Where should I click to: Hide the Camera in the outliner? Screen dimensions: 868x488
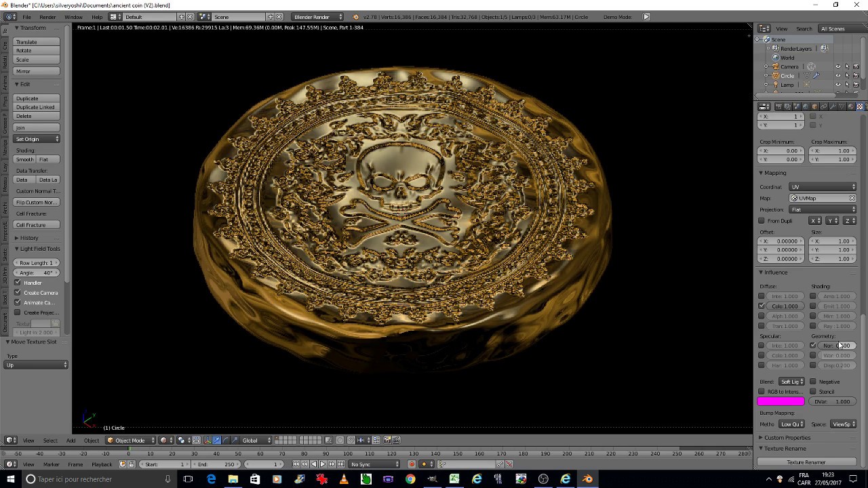coord(838,66)
